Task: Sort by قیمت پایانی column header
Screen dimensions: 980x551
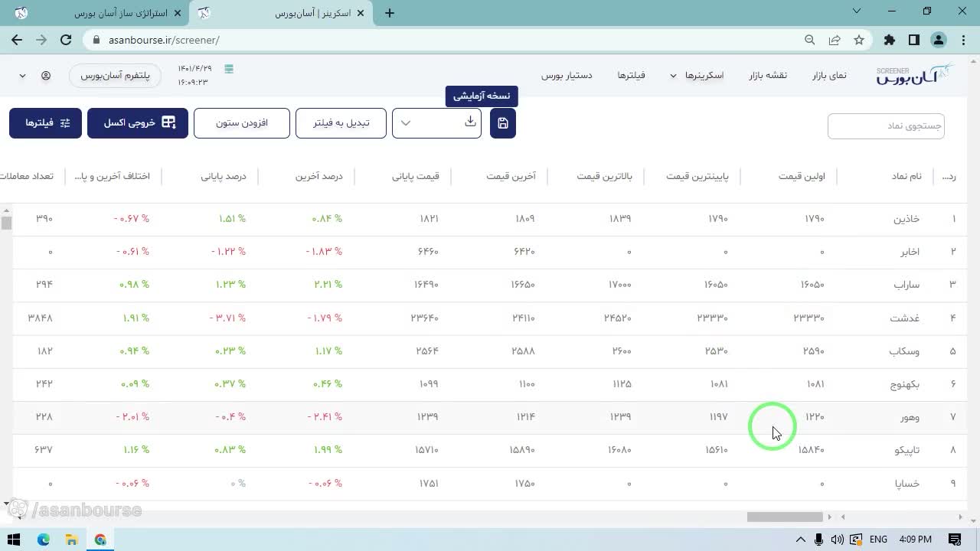Action: pos(416,176)
